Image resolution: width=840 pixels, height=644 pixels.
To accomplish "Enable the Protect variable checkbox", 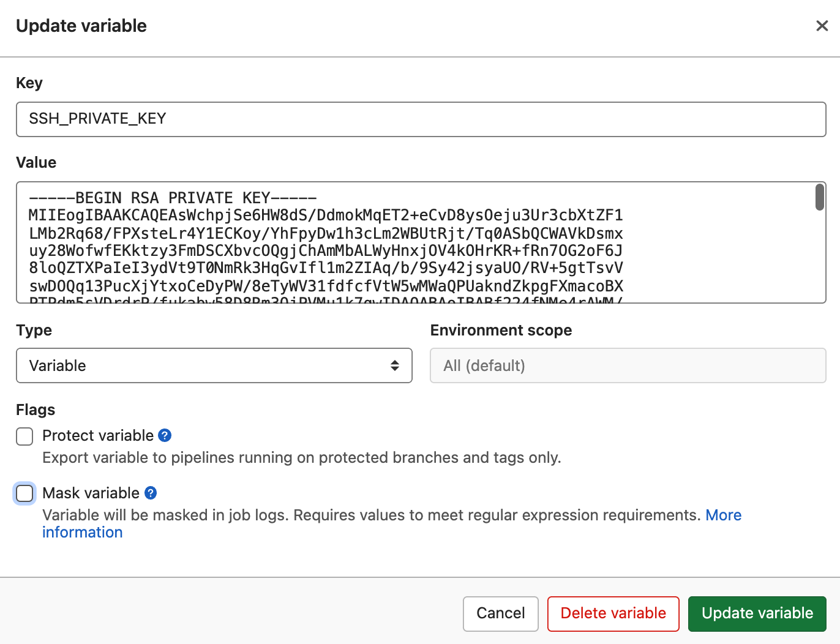I will (x=24, y=436).
